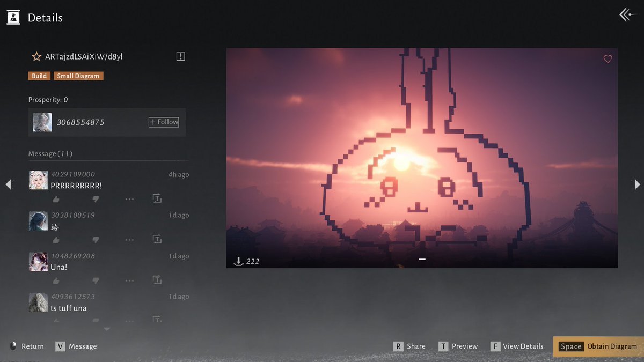Open more options for 3038100519 message
This screenshot has width=644, height=362.
(129, 240)
